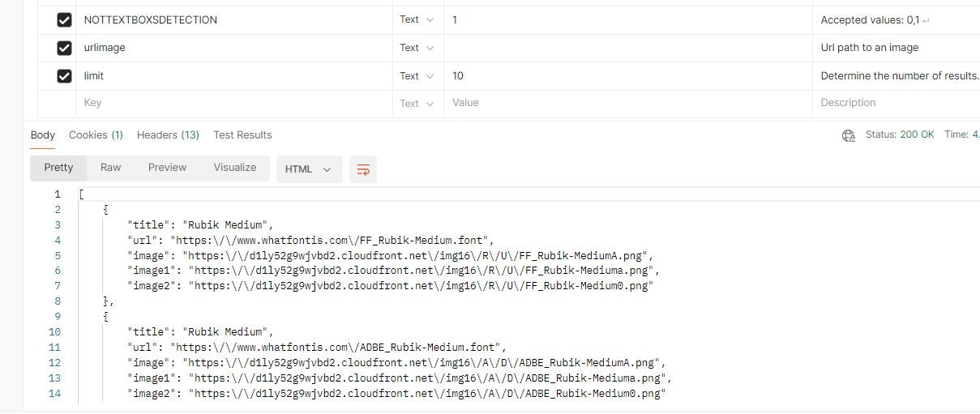The image size is (980, 414).
Task: Select the Raw view mode
Action: 111,168
